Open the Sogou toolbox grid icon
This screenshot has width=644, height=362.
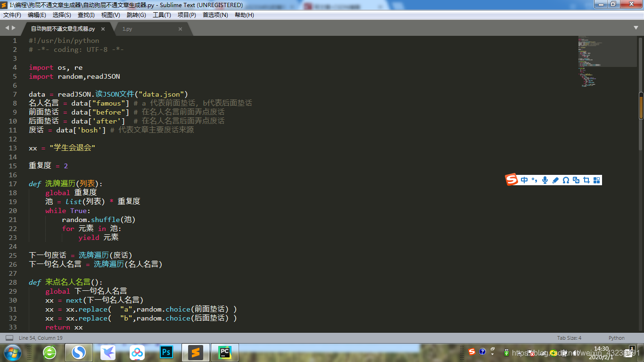point(597,180)
